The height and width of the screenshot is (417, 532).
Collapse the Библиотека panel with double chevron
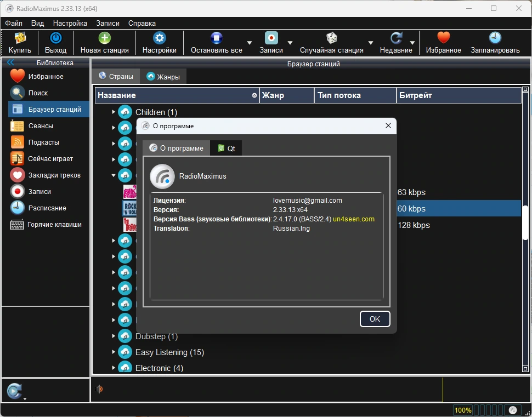point(10,62)
